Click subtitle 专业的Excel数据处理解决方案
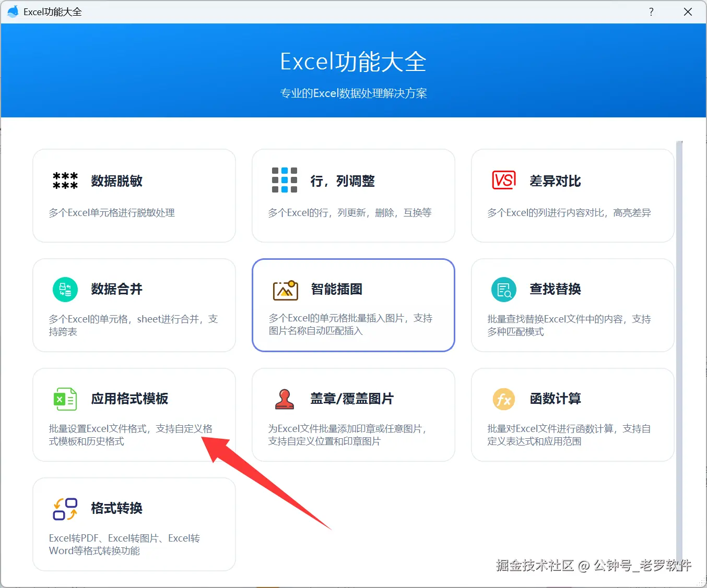707x588 pixels. click(x=353, y=93)
